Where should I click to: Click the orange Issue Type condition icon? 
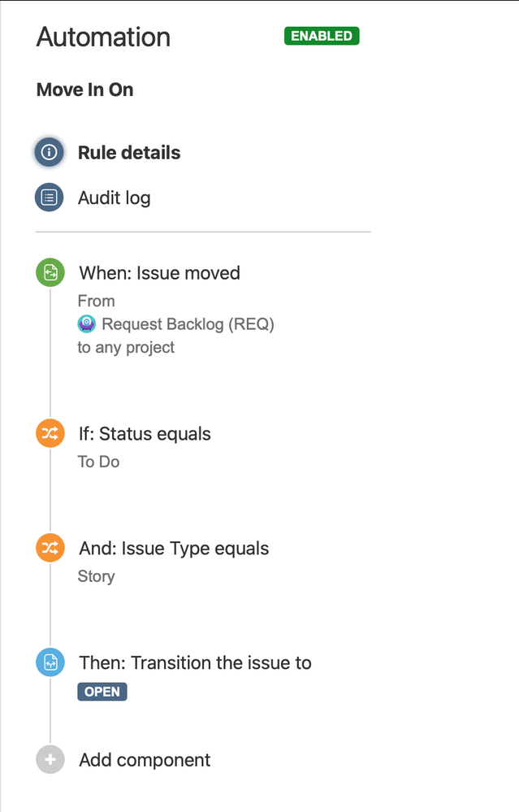50,548
